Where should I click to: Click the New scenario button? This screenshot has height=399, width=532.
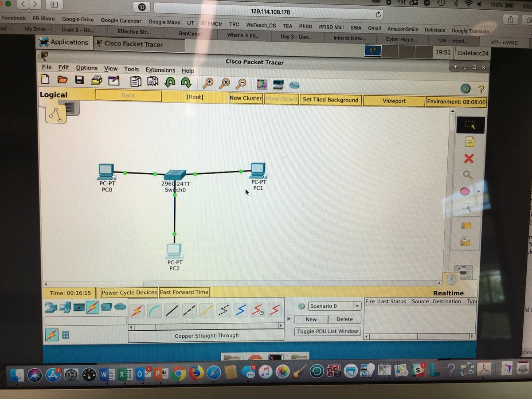(311, 319)
